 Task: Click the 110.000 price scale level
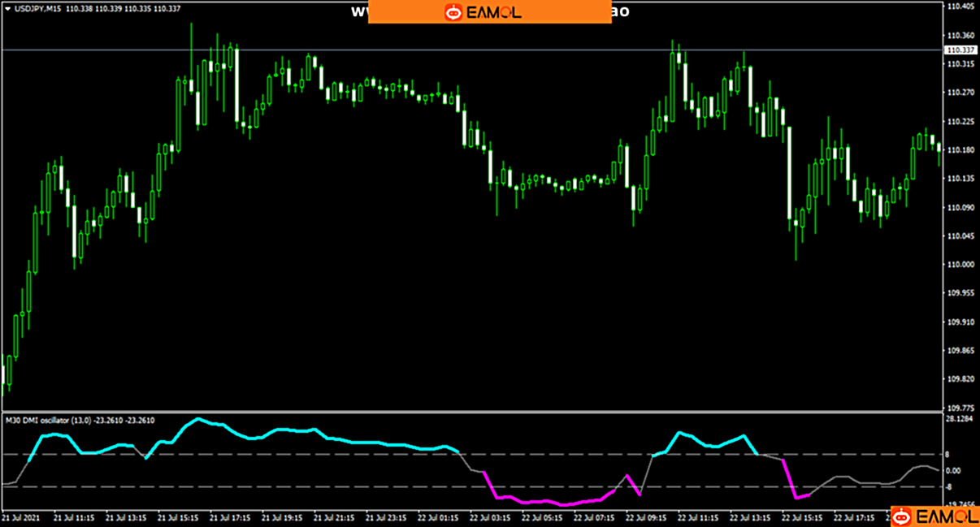click(960, 265)
